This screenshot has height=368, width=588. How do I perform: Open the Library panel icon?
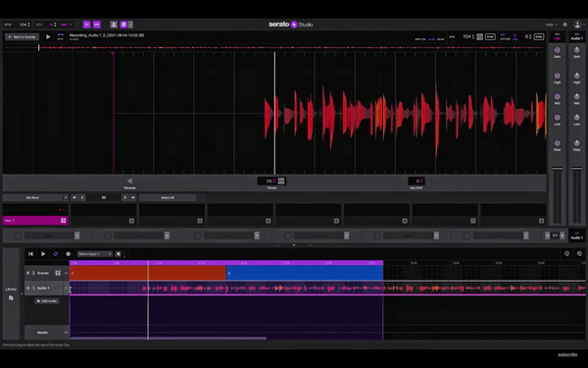pos(11,297)
